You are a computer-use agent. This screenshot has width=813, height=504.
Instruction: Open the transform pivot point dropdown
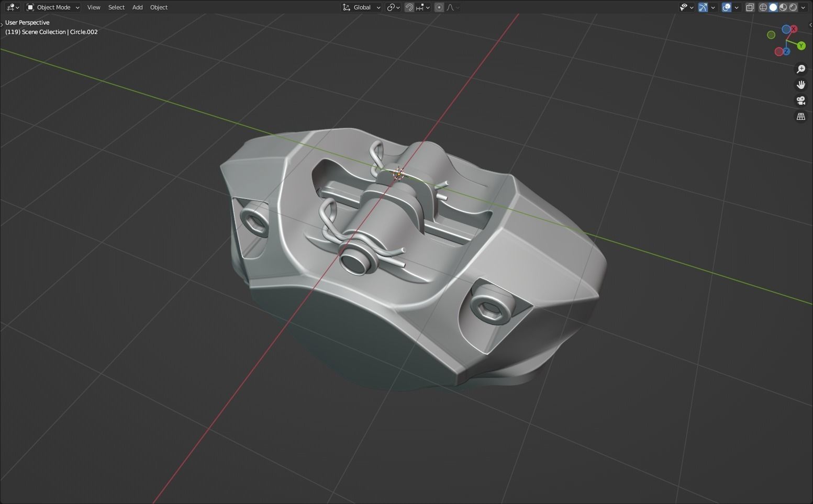click(x=393, y=7)
